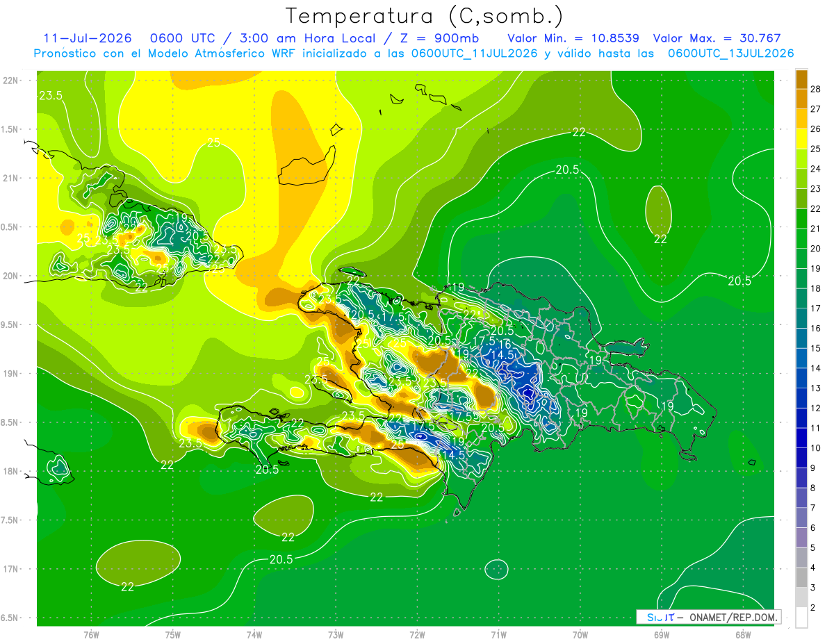Click legend value "11" on the color scale

(x=817, y=429)
